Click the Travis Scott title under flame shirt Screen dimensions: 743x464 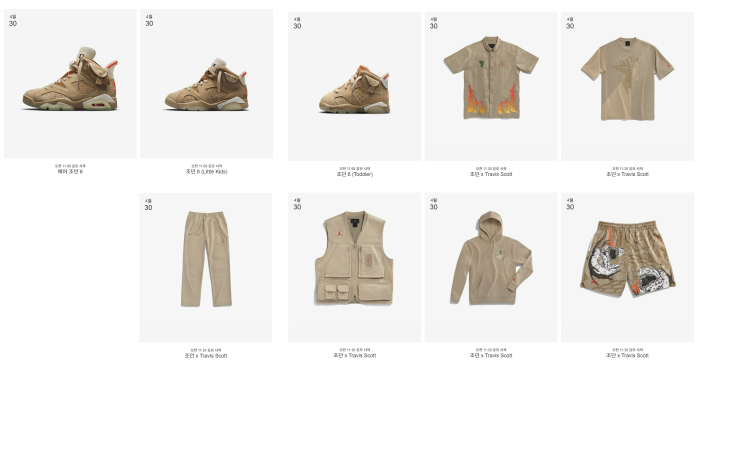point(491,174)
